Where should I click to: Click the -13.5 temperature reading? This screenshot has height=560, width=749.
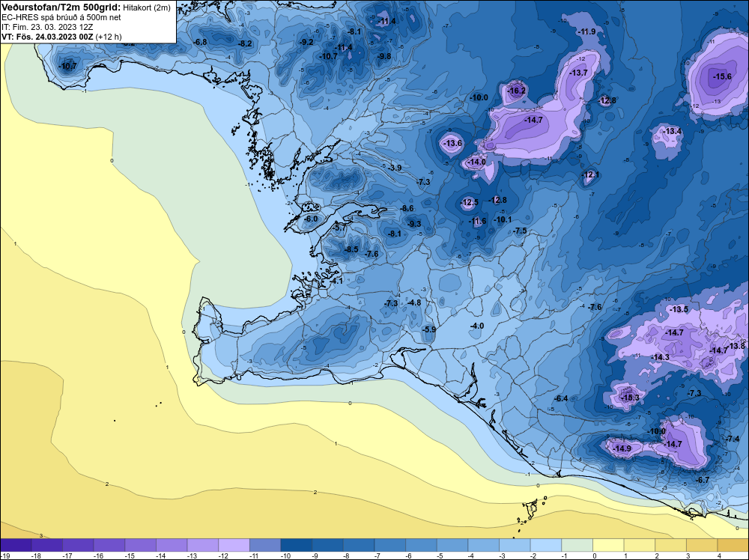click(x=679, y=309)
